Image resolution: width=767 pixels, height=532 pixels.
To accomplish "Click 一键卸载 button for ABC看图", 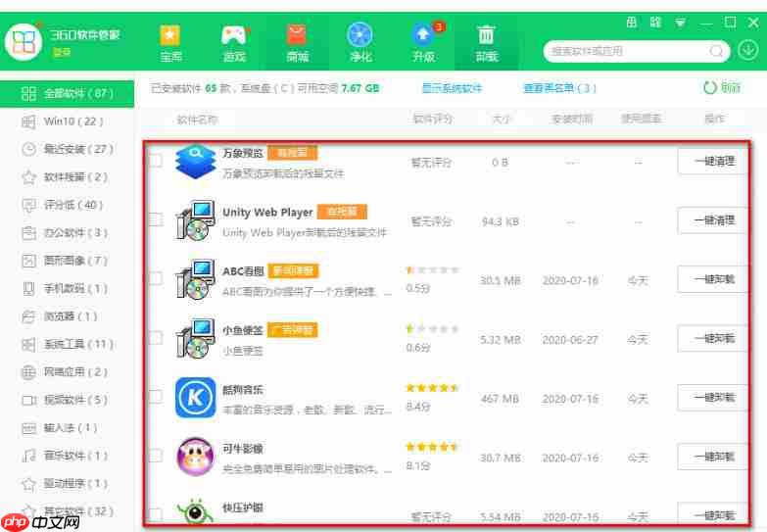I will (x=713, y=279).
